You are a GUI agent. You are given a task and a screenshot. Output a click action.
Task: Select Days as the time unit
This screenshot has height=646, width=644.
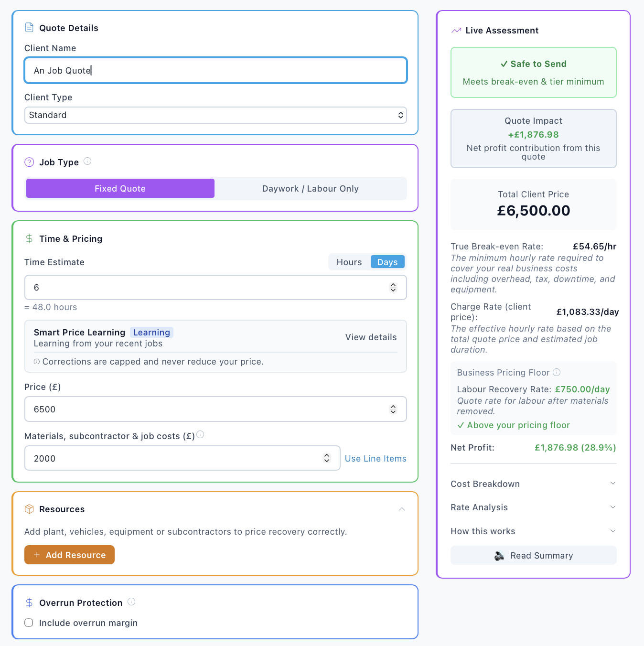(x=387, y=262)
